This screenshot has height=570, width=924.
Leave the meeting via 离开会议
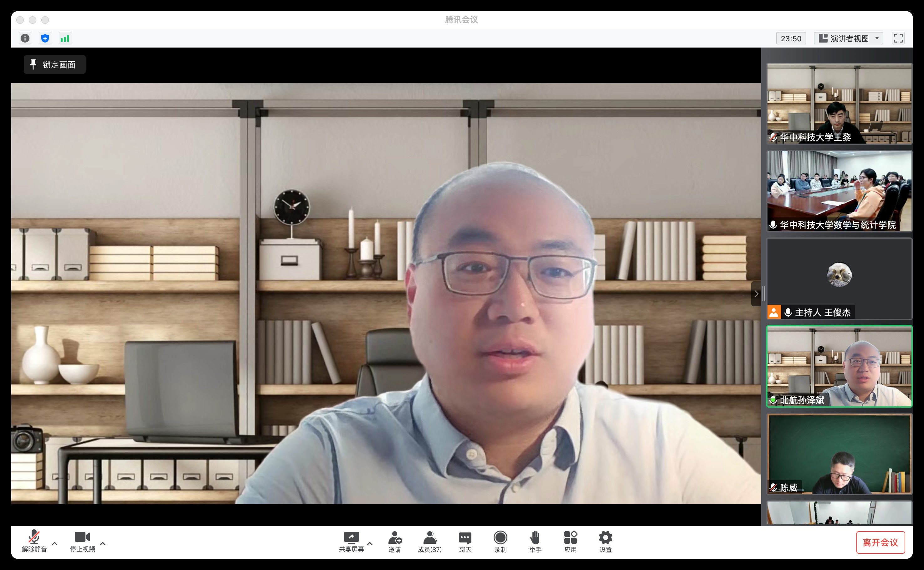coord(880,542)
